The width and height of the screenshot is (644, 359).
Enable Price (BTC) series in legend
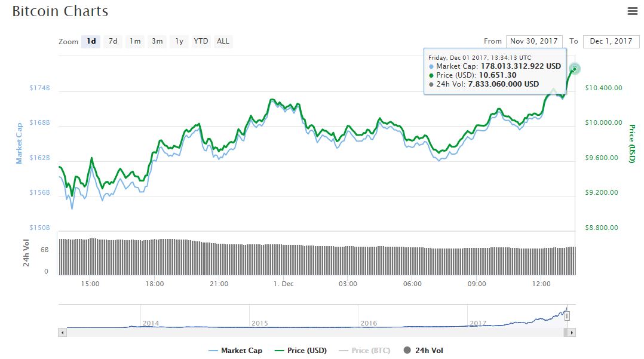pyautogui.click(x=364, y=351)
